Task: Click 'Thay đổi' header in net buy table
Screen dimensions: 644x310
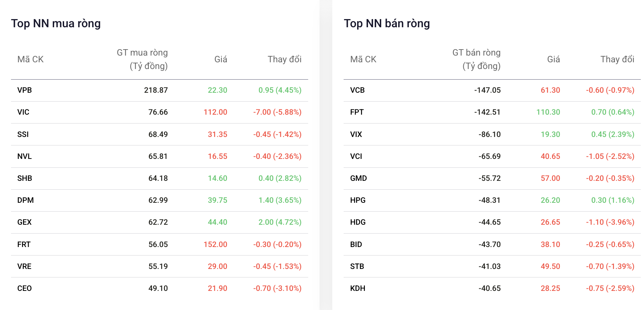Action: [x=284, y=59]
